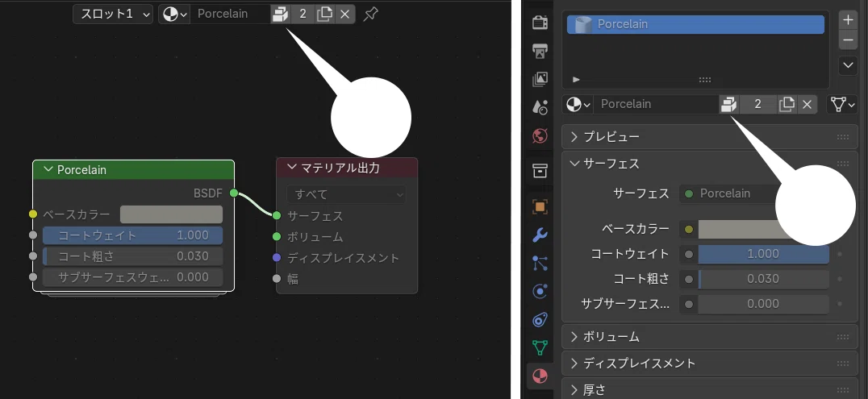This screenshot has width=868, height=399.
Task: Click green サーフェス input socket on output node
Action: tap(277, 215)
